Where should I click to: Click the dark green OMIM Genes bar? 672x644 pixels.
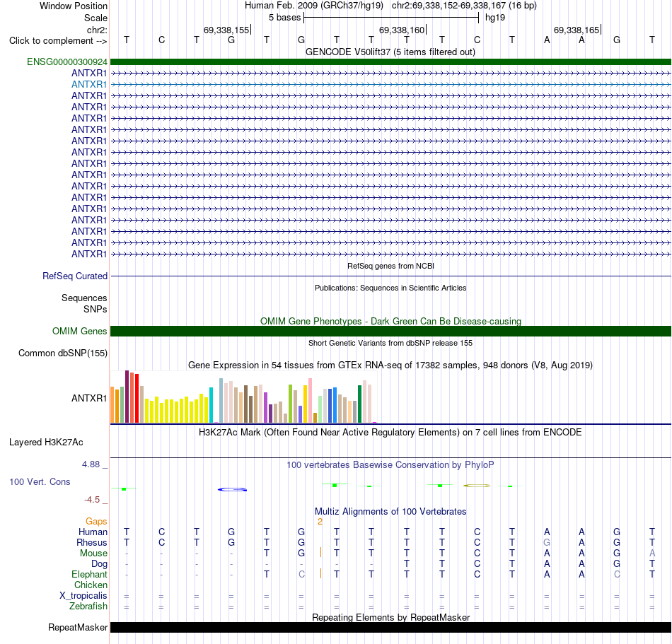coord(390,331)
